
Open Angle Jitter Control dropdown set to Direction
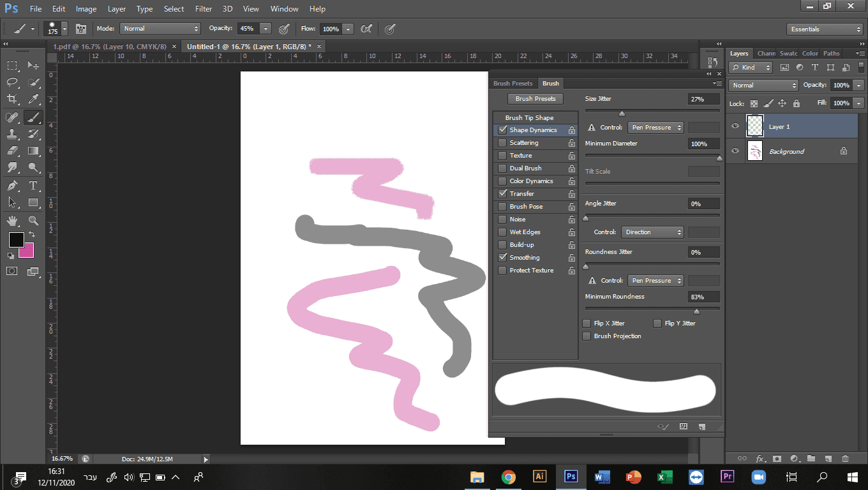point(652,232)
